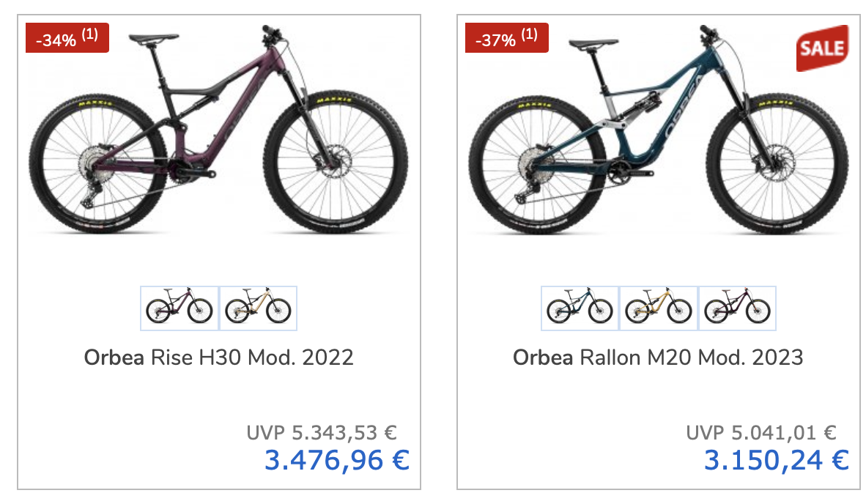Click the UVP 5.343,53 € list price

(322, 432)
